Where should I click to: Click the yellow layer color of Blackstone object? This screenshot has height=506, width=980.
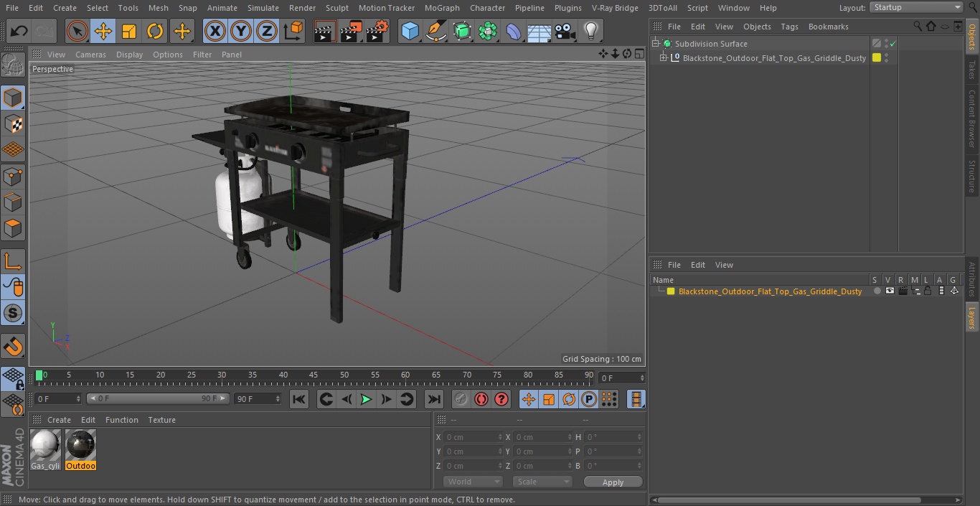click(876, 58)
